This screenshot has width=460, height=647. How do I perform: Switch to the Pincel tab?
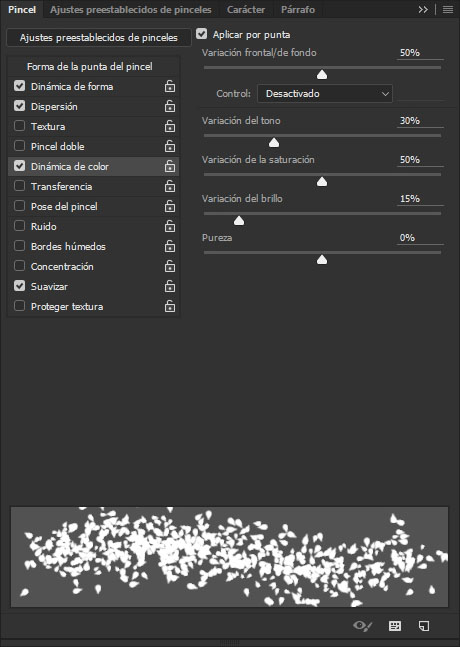[22, 9]
